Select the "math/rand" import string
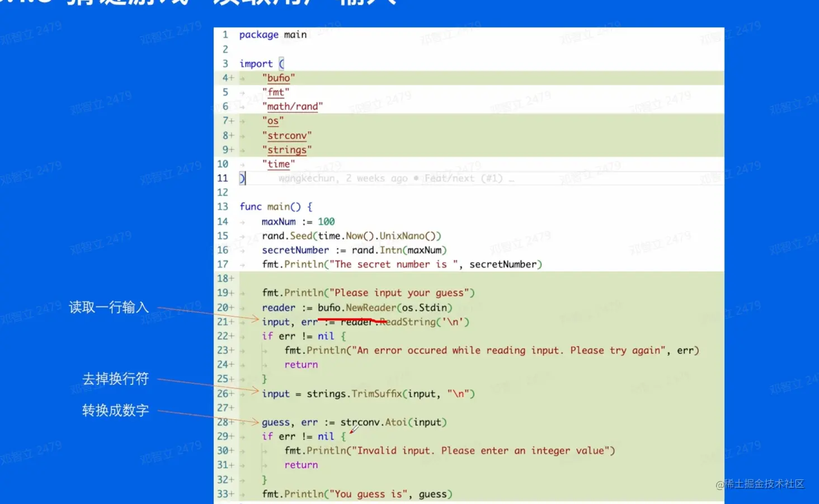 click(292, 106)
